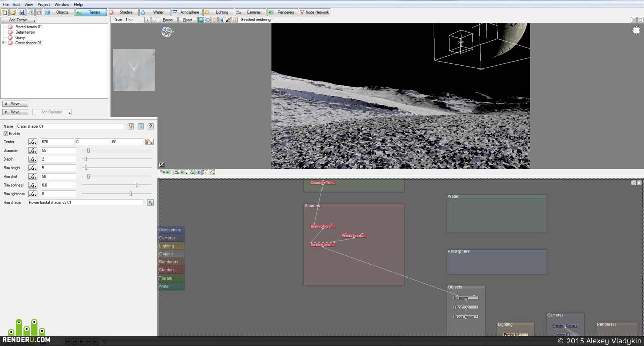Image resolution: width=644 pixels, height=346 pixels.
Task: Click the Pause rendering button
Action: (168, 20)
